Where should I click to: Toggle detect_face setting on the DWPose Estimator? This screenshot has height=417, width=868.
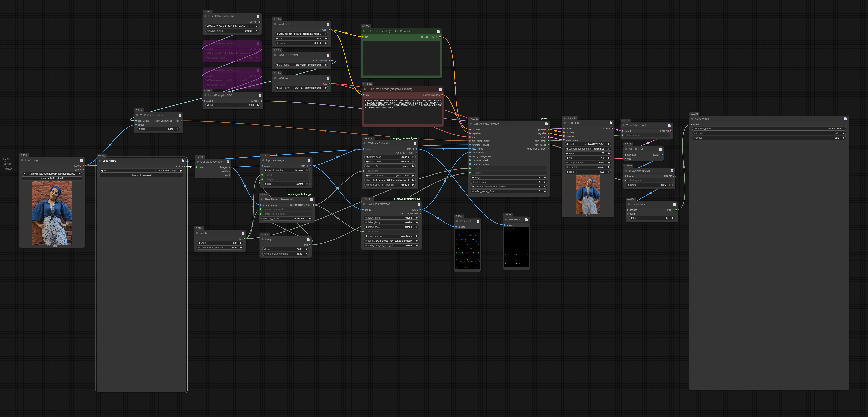click(390, 166)
